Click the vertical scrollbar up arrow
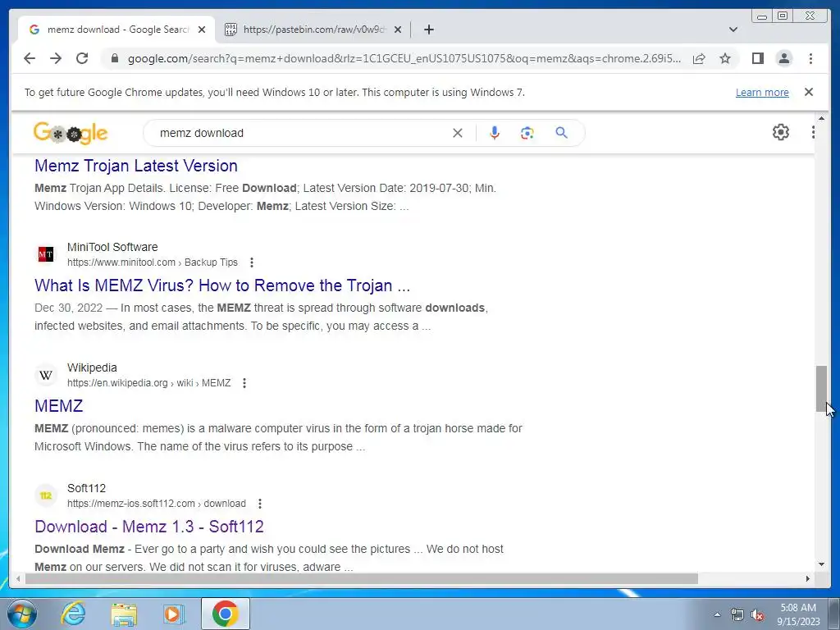 [x=821, y=118]
